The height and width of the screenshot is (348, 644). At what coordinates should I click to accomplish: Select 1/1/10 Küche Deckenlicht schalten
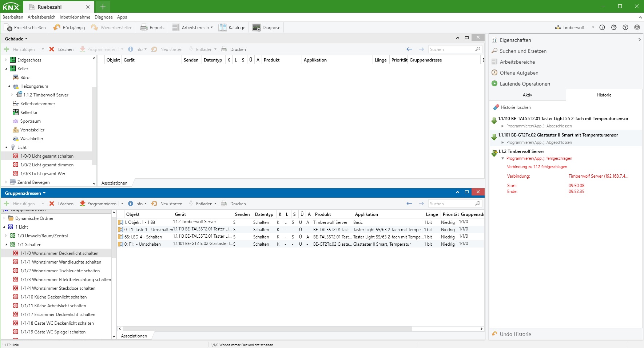pyautogui.click(x=53, y=297)
